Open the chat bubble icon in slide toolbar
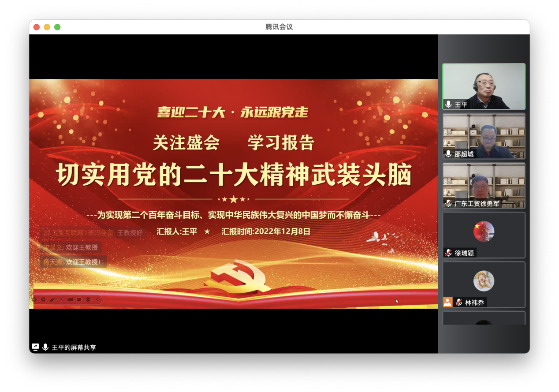This screenshot has height=392, width=559. pos(79,299)
